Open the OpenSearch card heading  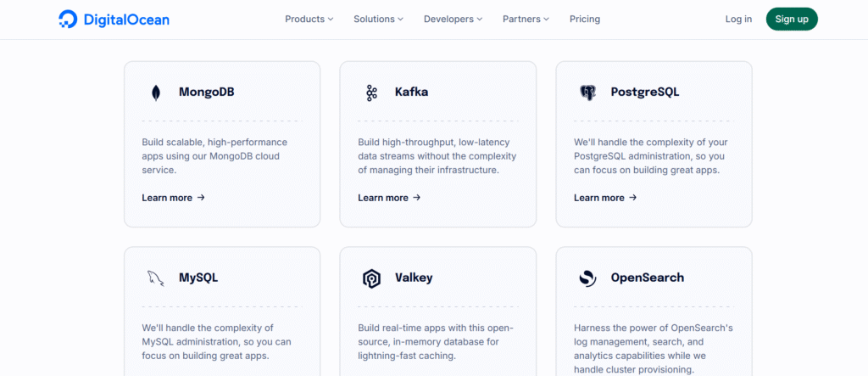point(647,278)
